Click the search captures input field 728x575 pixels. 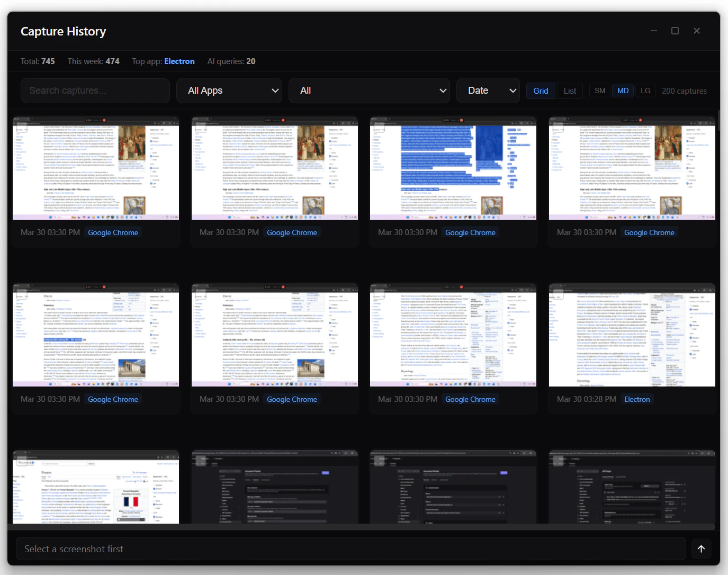(95, 91)
